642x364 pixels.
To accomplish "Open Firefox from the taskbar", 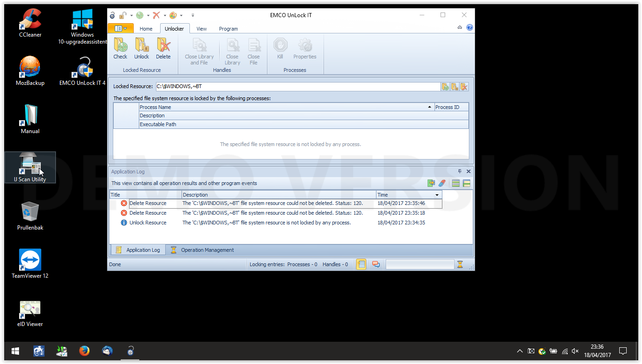I will point(84,351).
